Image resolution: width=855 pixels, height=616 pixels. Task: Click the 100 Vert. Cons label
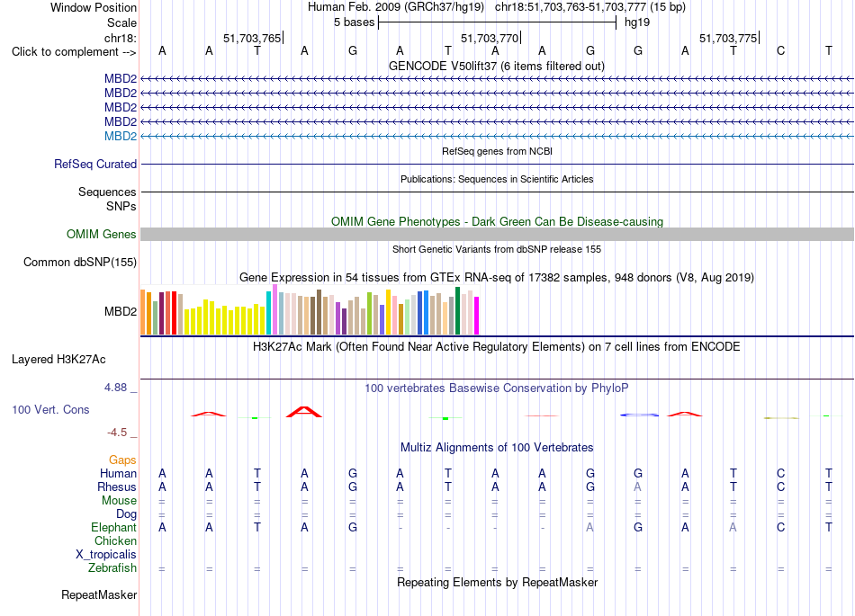tap(50, 409)
